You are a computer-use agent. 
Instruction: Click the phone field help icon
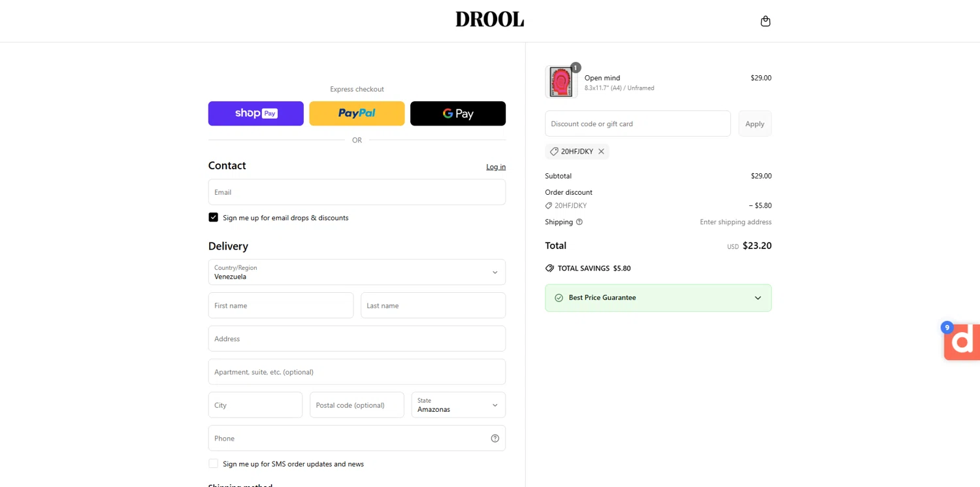495,439
